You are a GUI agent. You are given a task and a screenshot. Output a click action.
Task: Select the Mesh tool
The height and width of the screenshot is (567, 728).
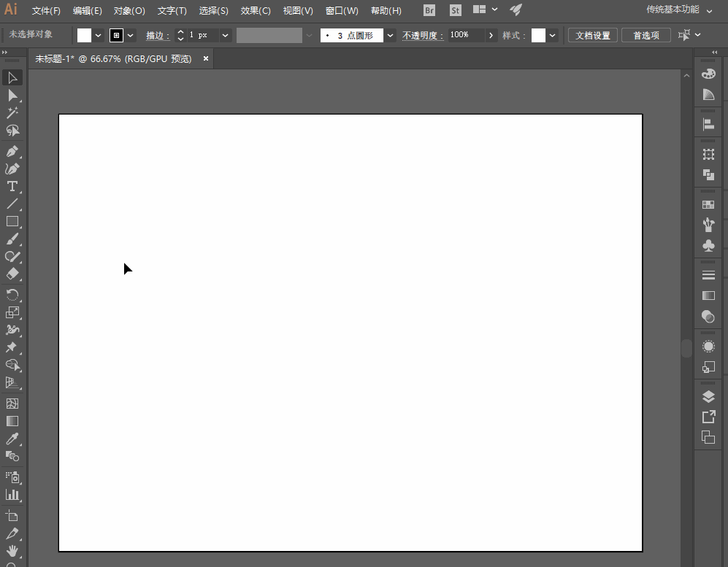[12, 404]
